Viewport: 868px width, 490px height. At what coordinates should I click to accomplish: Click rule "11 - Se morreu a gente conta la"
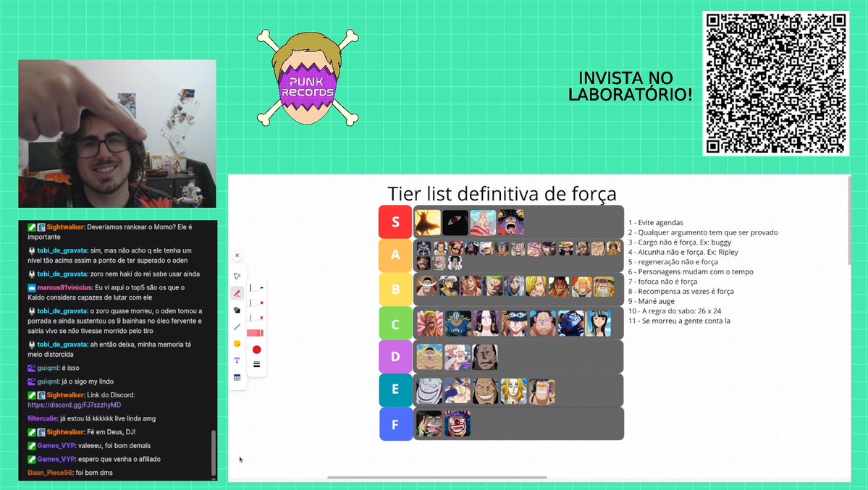pos(678,321)
